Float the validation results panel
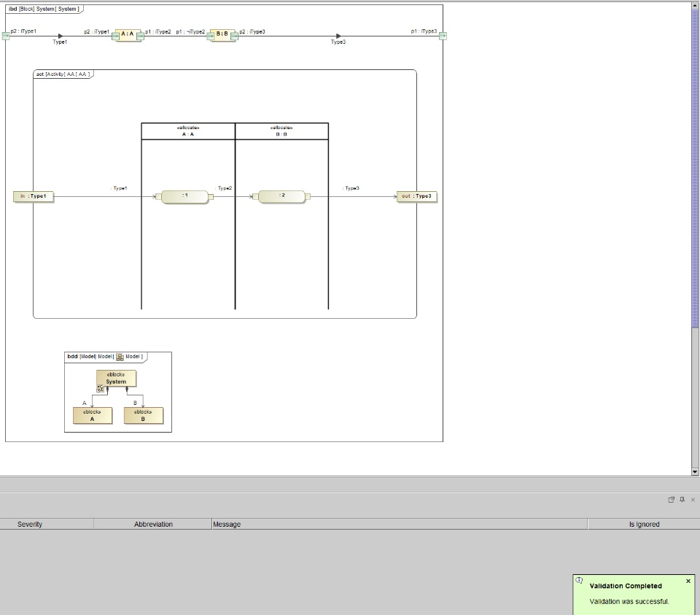This screenshot has height=615, width=700. (671, 500)
